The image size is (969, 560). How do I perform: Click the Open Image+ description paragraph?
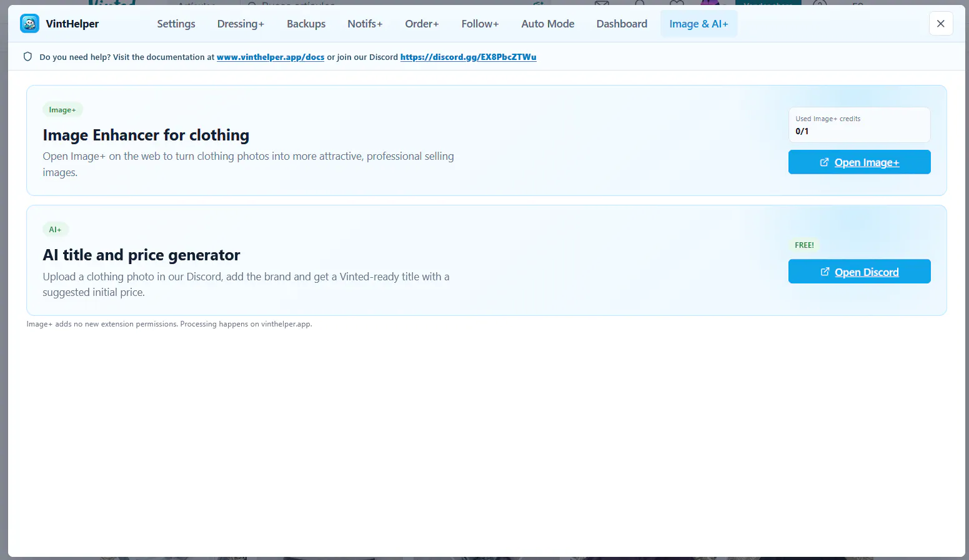[249, 164]
